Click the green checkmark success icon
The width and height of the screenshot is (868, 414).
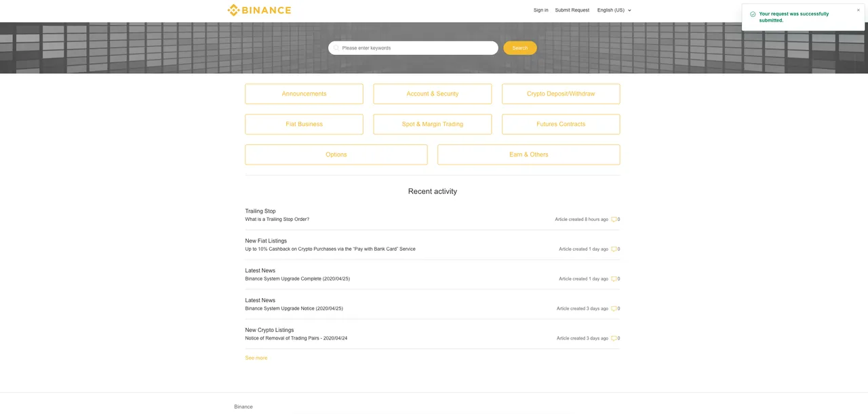click(x=753, y=14)
